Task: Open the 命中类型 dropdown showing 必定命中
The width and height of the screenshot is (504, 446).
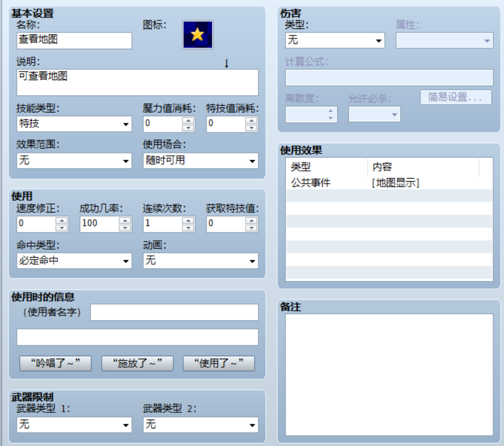Action: click(x=74, y=261)
